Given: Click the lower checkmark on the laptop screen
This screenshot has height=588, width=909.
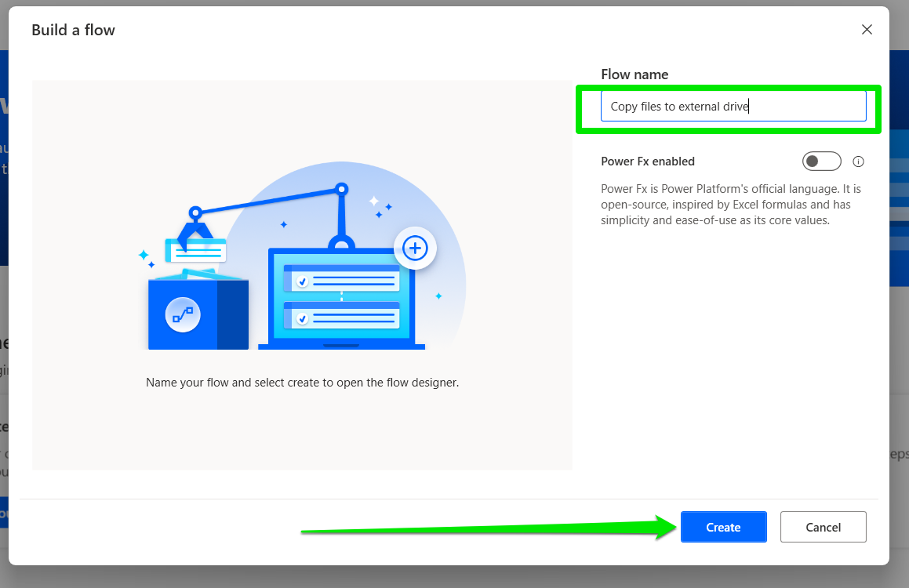Looking at the screenshot, I should pyautogui.click(x=302, y=319).
